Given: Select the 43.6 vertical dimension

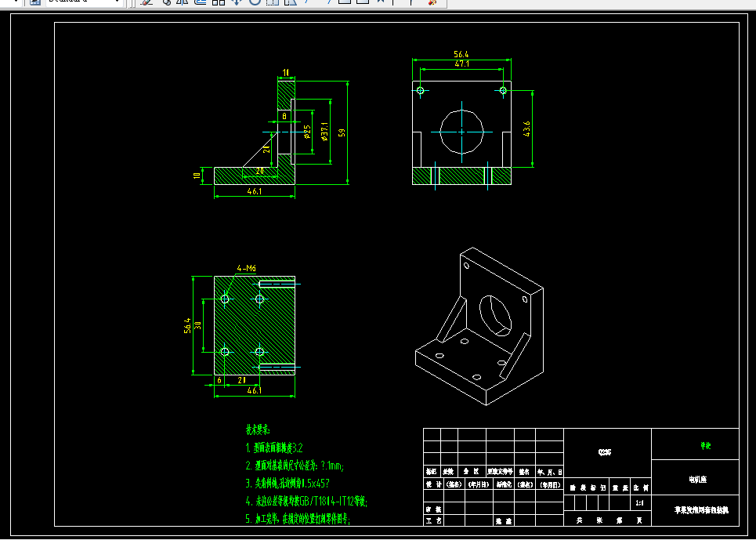Looking at the screenshot, I should pyautogui.click(x=526, y=129).
